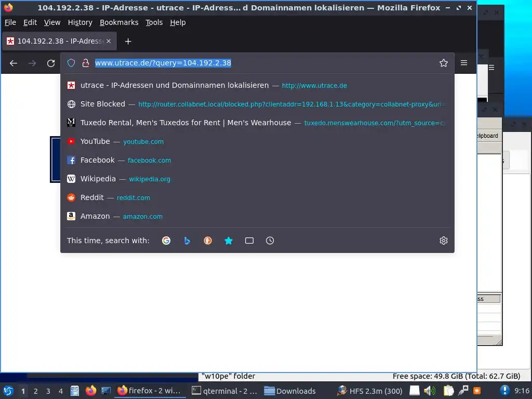Open the History menu
This screenshot has height=399, width=532.
80,22
